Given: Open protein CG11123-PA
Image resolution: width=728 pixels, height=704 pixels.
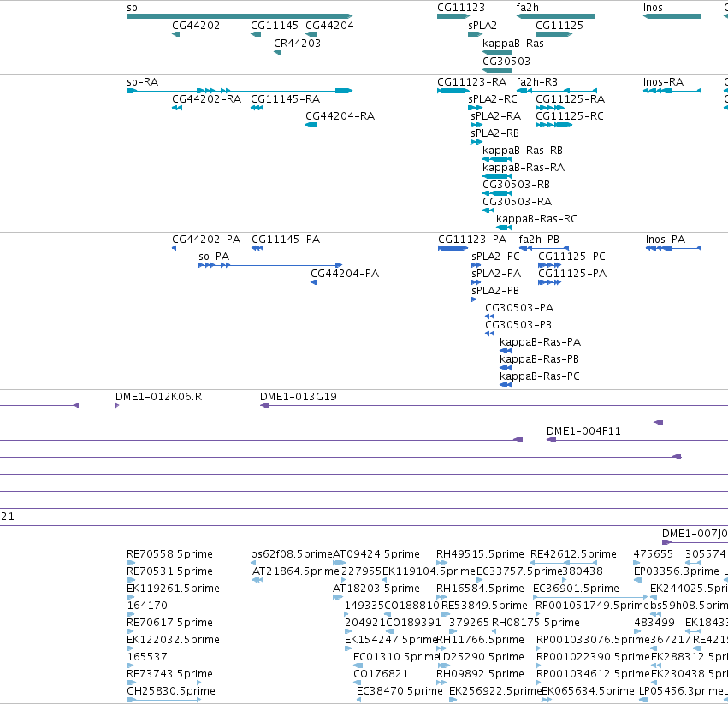Looking at the screenshot, I should (x=472, y=240).
